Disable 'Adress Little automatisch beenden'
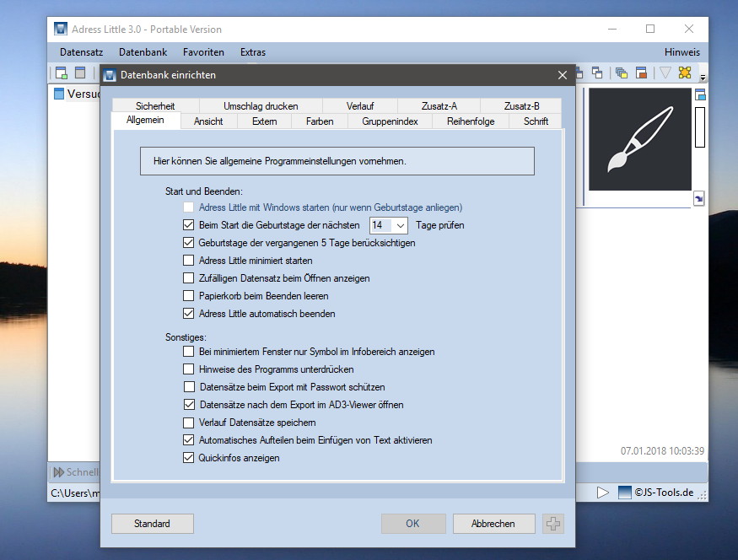This screenshot has height=560, width=738. (x=188, y=314)
